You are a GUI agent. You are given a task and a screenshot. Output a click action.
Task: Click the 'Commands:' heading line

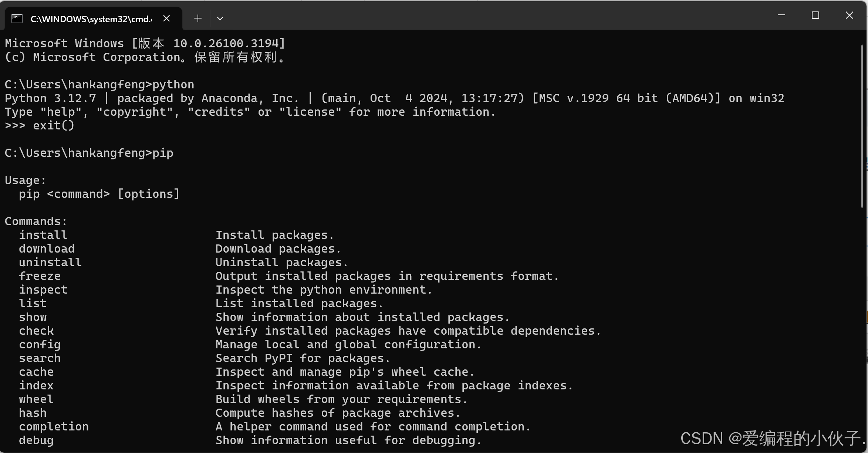36,222
